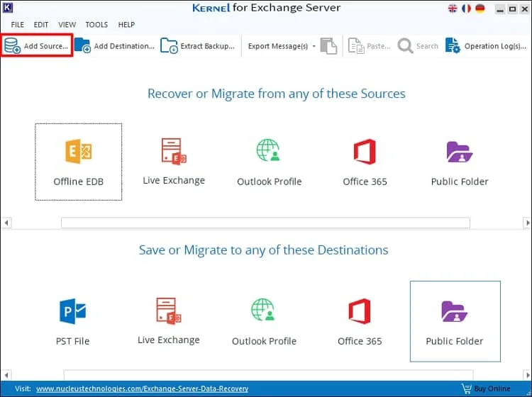Viewport: 532px width, 397px height.
Task: Open the Export Message(s) dropdown arrow
Action: point(314,46)
